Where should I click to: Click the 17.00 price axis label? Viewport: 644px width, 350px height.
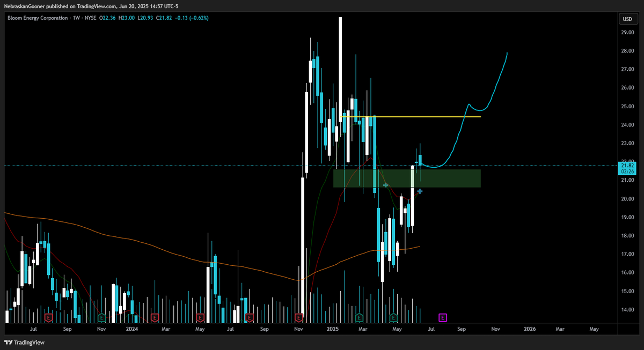pyautogui.click(x=628, y=254)
